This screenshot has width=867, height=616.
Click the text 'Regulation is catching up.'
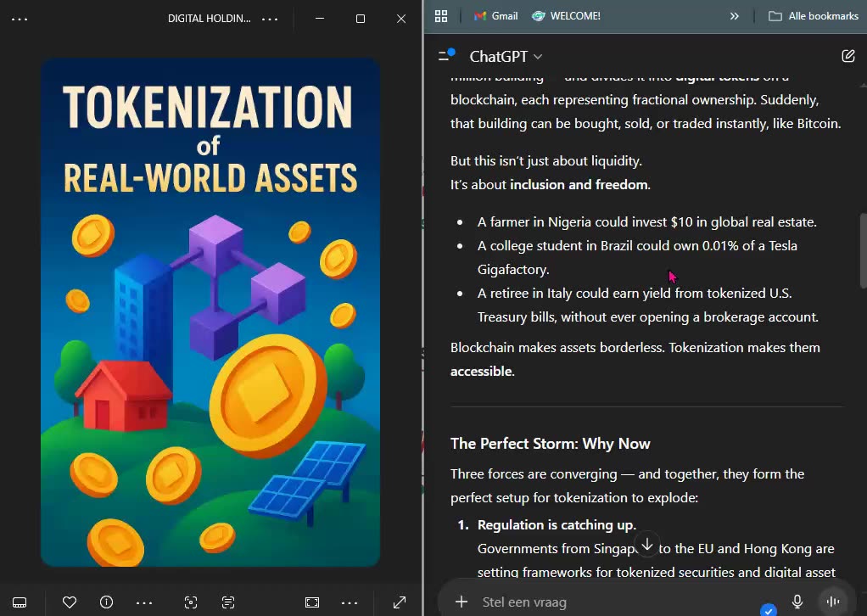point(557,524)
